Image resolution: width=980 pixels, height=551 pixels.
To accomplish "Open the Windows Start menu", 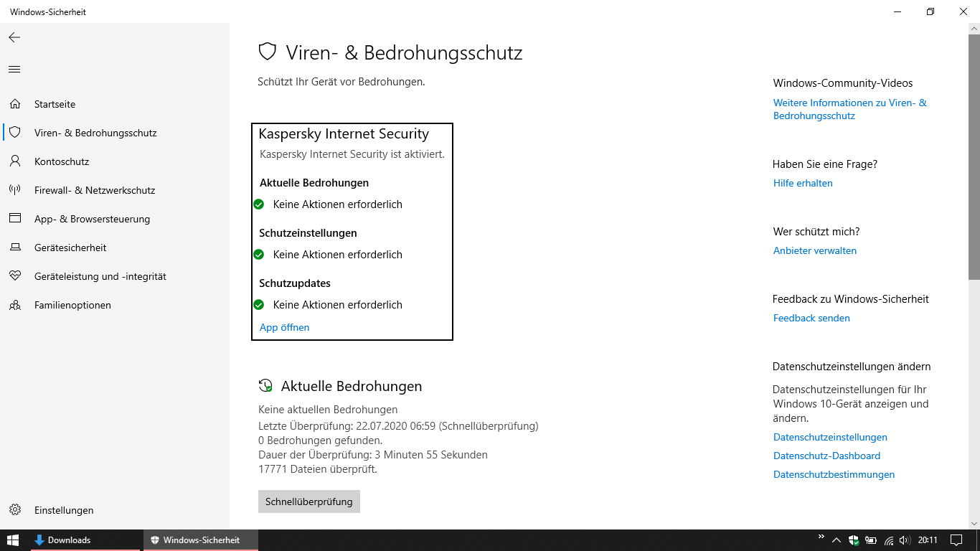I will tap(14, 540).
